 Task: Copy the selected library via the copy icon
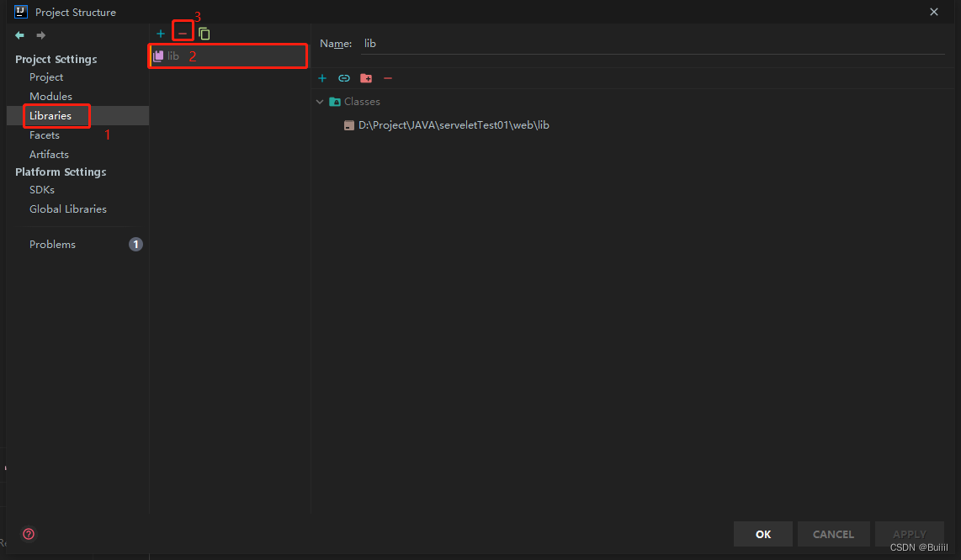203,33
